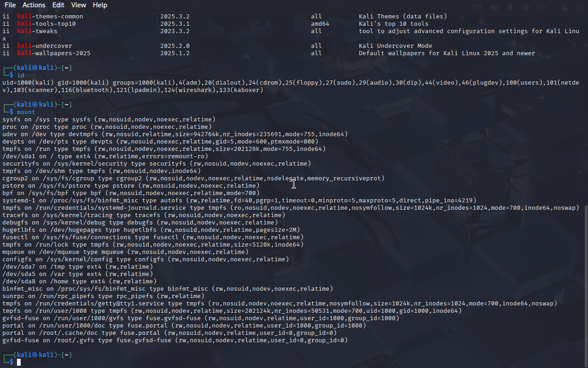
Task: Click the terminal scrollbar thumb
Action: (x=585, y=286)
